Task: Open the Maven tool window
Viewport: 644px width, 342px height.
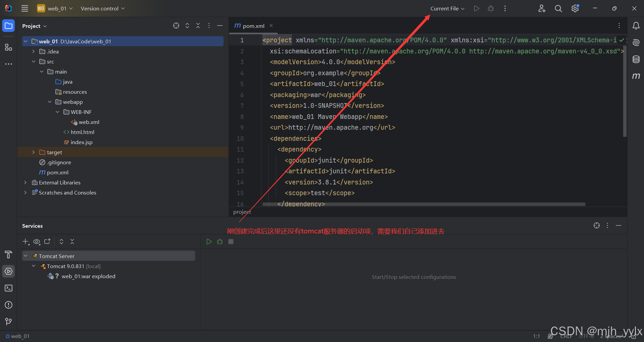Action: pyautogui.click(x=636, y=76)
